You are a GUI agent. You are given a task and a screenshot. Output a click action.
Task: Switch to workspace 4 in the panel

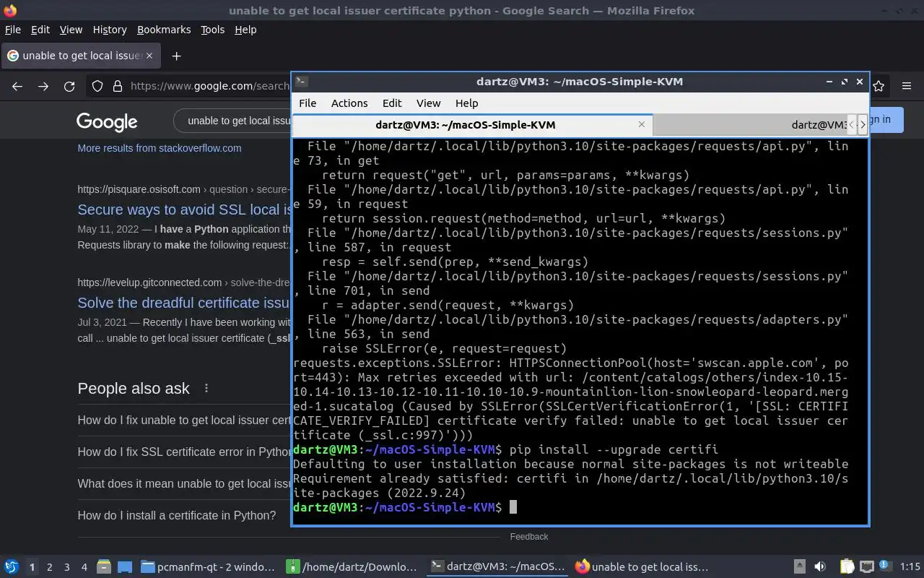84,567
